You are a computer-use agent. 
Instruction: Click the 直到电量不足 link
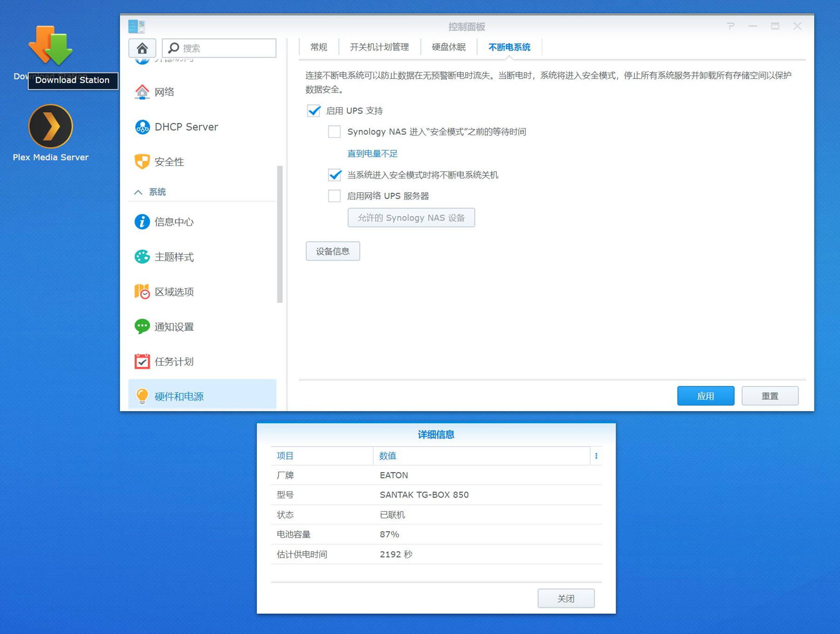click(372, 153)
